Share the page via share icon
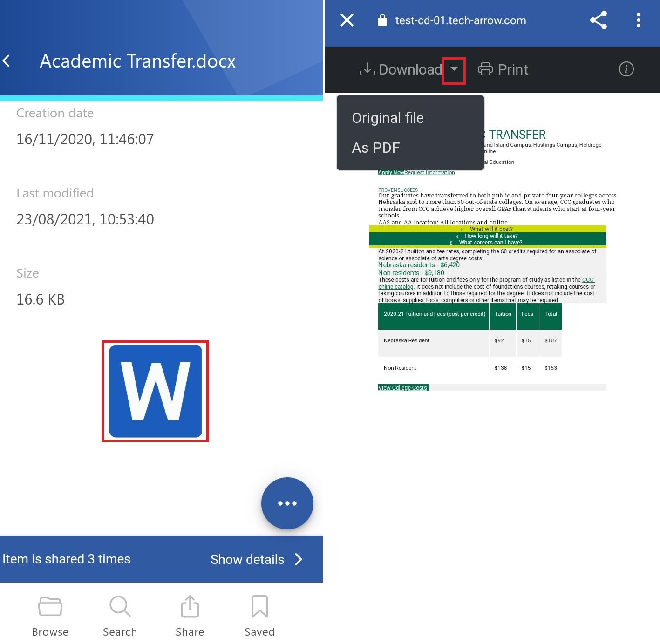The image size is (660, 644). tap(599, 20)
